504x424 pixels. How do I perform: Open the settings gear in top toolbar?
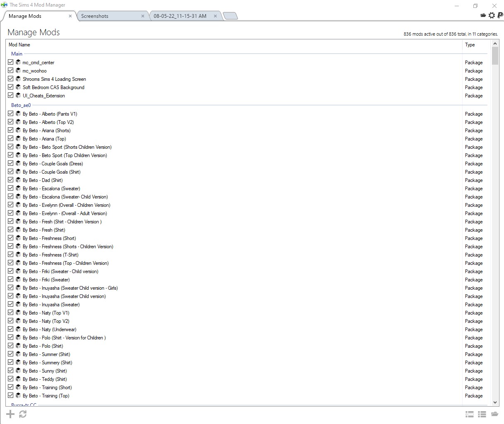click(492, 15)
